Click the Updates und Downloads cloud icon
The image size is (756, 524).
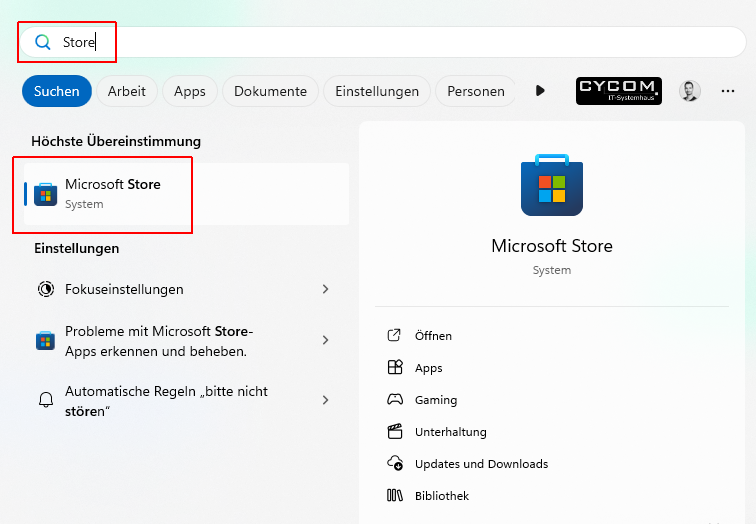395,463
